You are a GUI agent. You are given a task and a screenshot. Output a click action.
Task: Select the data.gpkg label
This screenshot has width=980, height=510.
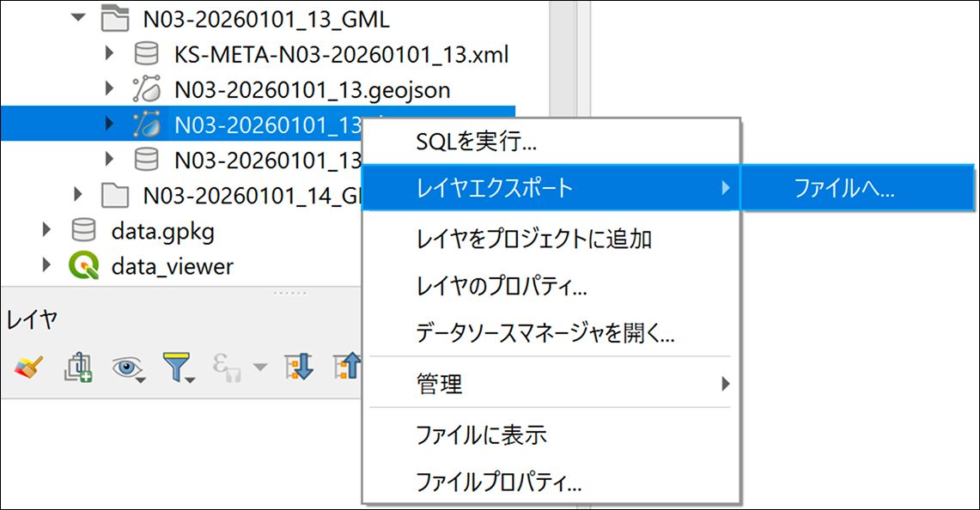[162, 232]
